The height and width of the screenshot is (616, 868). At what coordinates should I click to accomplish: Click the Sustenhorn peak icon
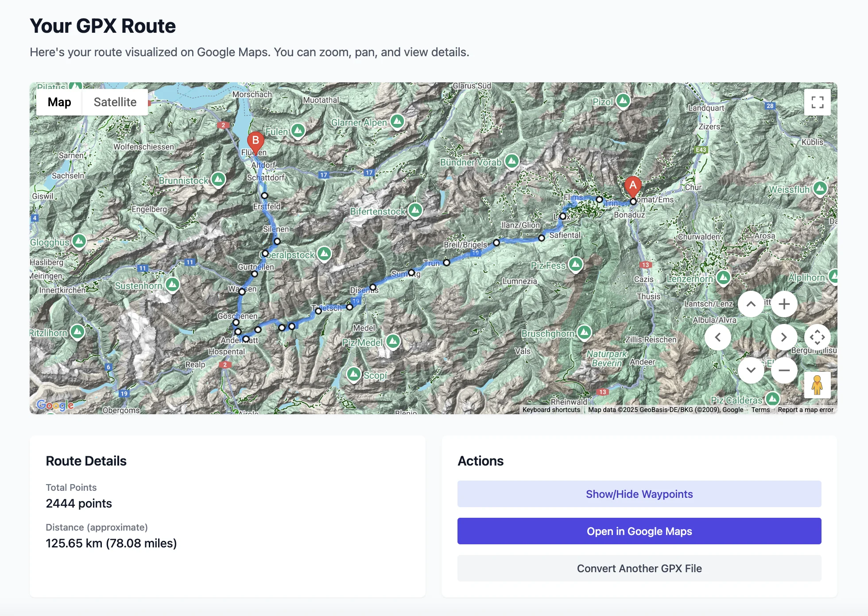[x=172, y=285]
